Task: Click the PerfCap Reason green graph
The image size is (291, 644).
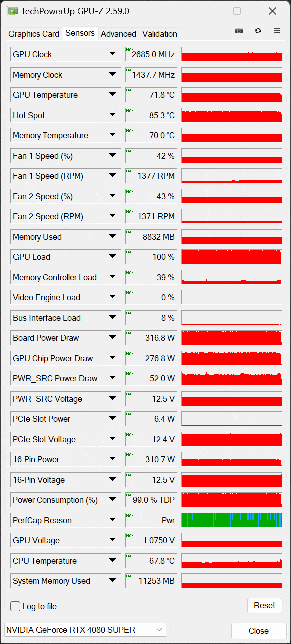Action: tap(232, 520)
